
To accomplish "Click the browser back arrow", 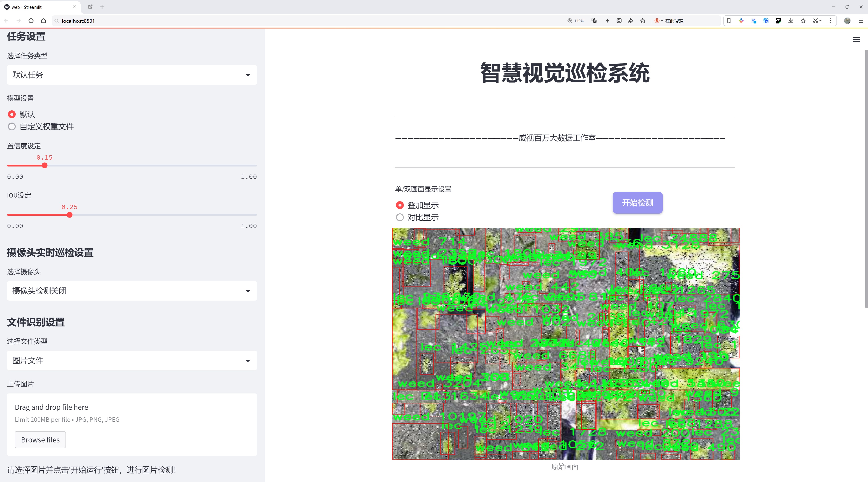I will pyautogui.click(x=6, y=21).
